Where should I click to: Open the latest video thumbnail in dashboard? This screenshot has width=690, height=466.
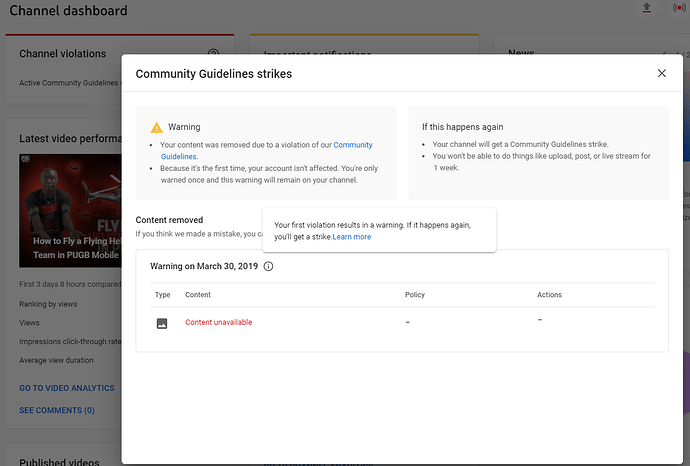(x=70, y=210)
